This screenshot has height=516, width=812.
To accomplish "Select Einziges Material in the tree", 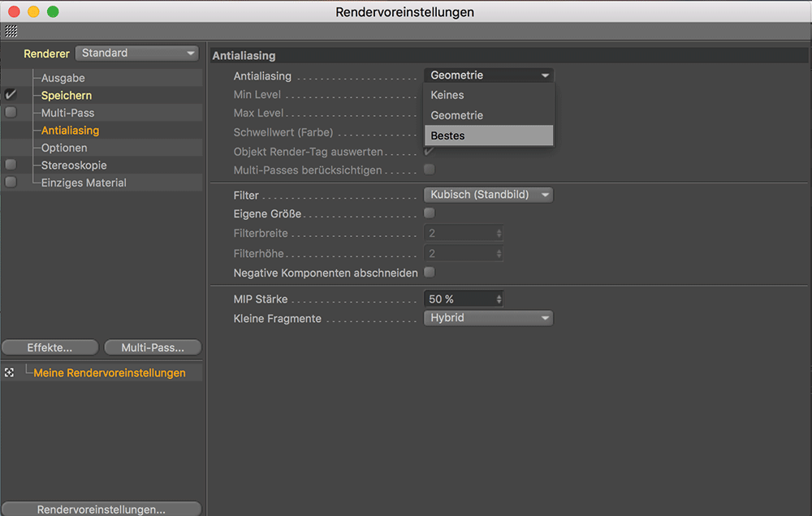I will click(84, 183).
